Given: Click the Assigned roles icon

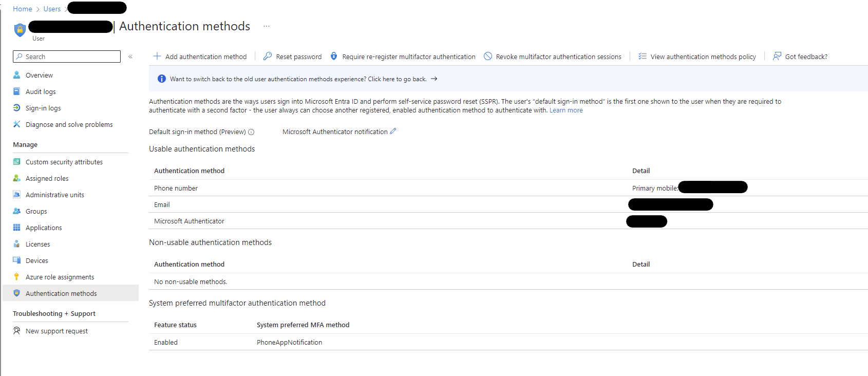Looking at the screenshot, I should coord(17,178).
